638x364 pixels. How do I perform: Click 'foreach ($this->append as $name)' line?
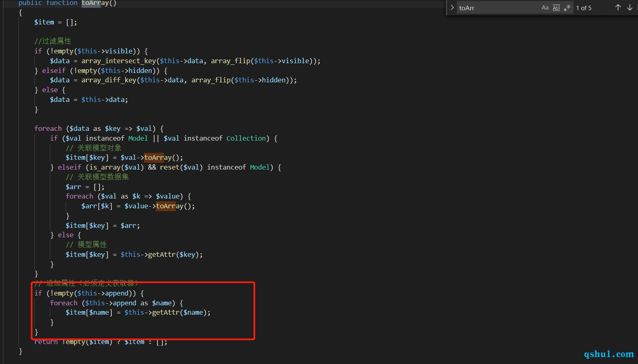point(117,303)
